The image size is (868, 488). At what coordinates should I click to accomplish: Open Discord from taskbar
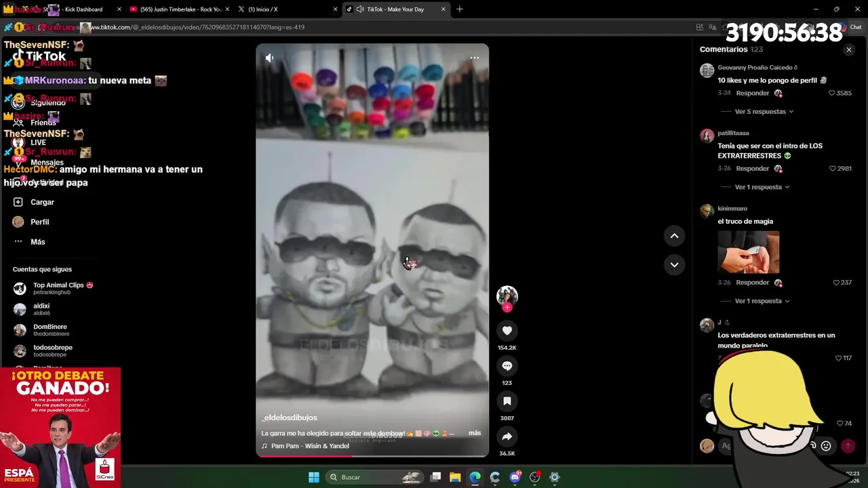(x=515, y=477)
